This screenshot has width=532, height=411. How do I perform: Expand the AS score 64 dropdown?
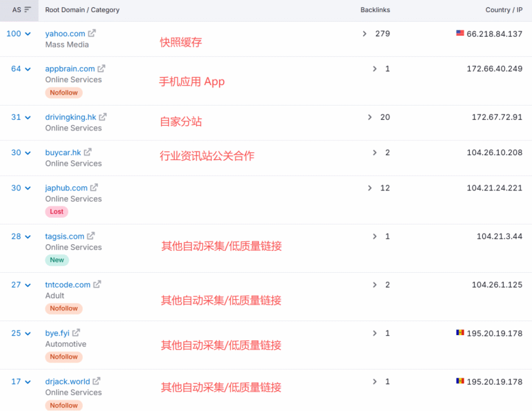pos(28,69)
